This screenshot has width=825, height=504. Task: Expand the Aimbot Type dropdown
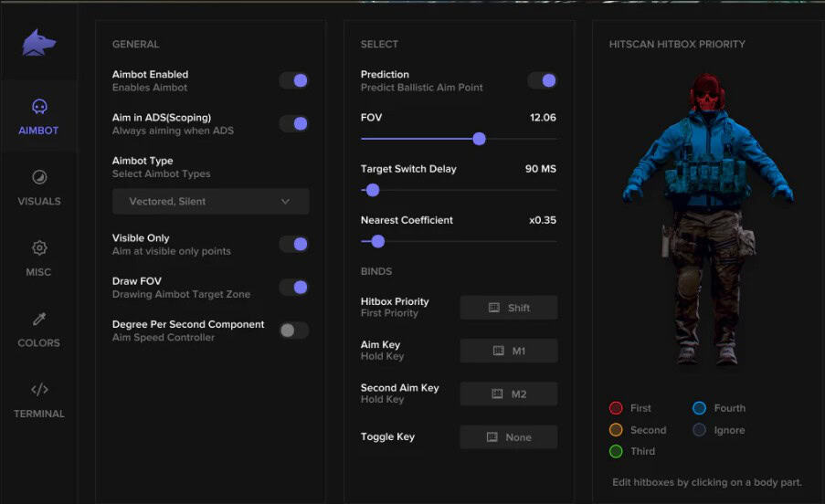coord(211,202)
